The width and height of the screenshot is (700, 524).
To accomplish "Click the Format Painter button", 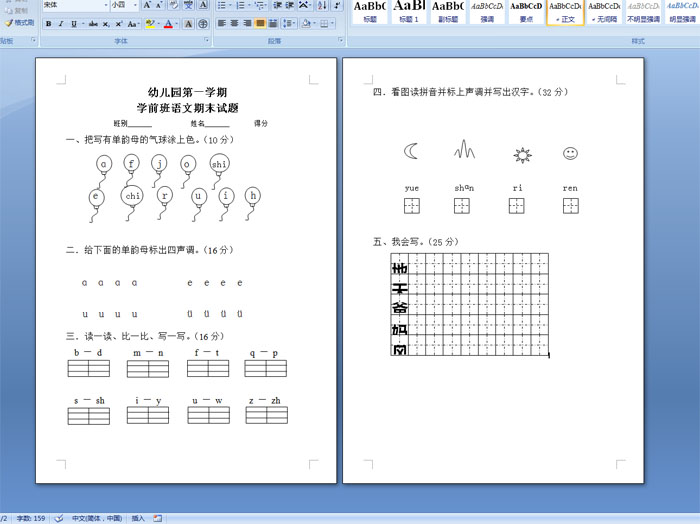I will (20, 22).
